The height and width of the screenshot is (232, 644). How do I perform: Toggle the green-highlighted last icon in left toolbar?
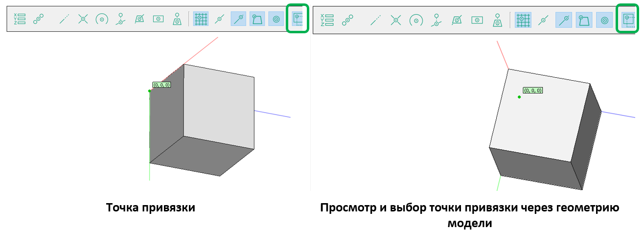(x=298, y=19)
